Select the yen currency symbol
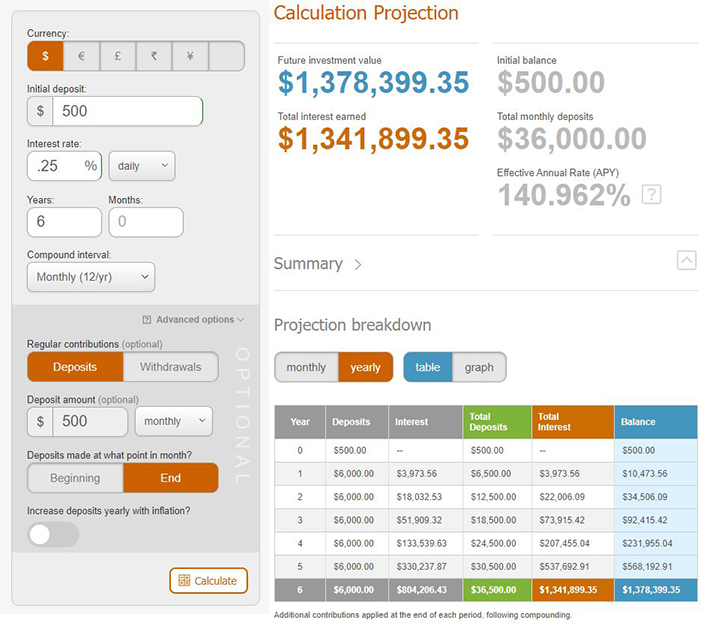The height and width of the screenshot is (626, 707). 189,56
